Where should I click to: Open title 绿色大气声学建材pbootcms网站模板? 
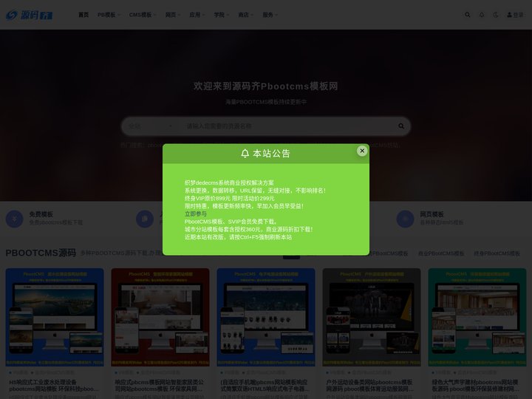point(476,386)
